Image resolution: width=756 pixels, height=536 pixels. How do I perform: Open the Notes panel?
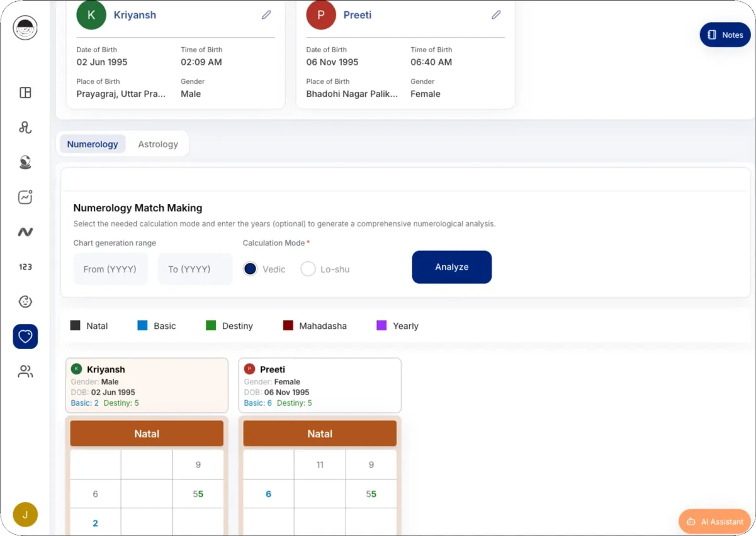pyautogui.click(x=725, y=35)
